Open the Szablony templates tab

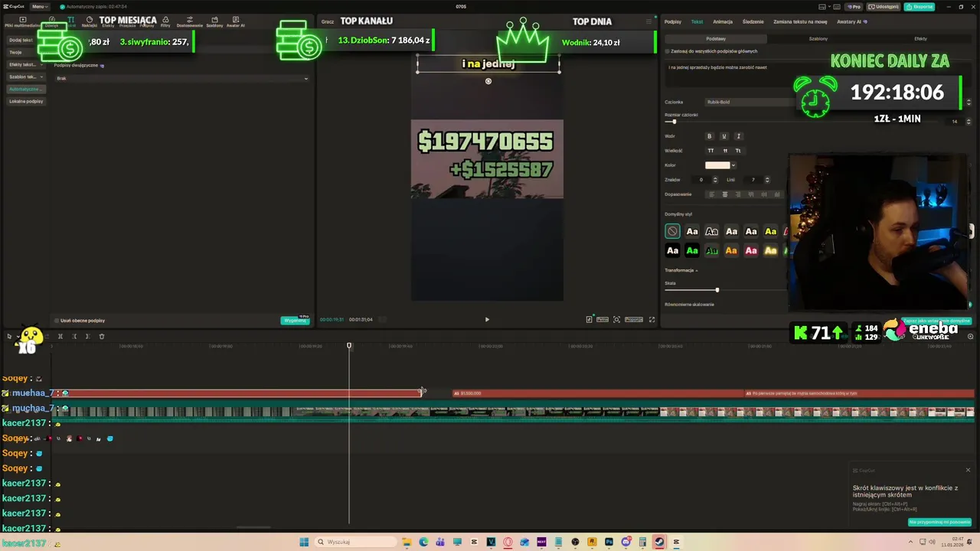pyautogui.click(x=214, y=21)
